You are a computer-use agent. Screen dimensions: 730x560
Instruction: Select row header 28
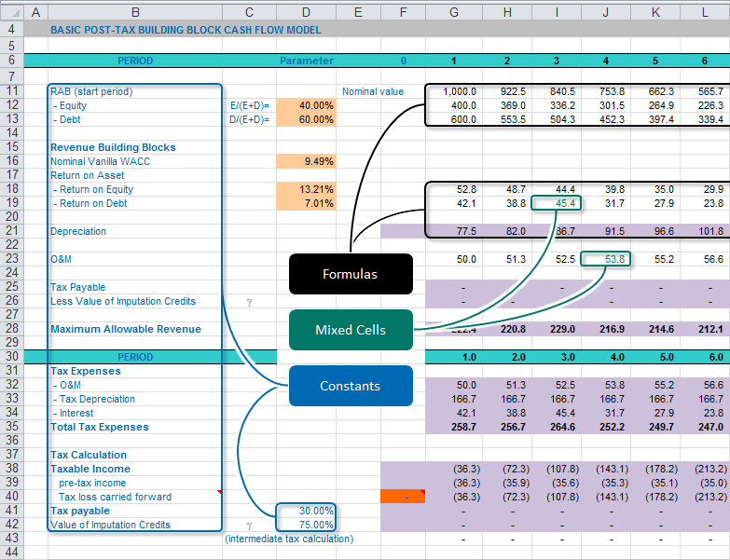11,329
